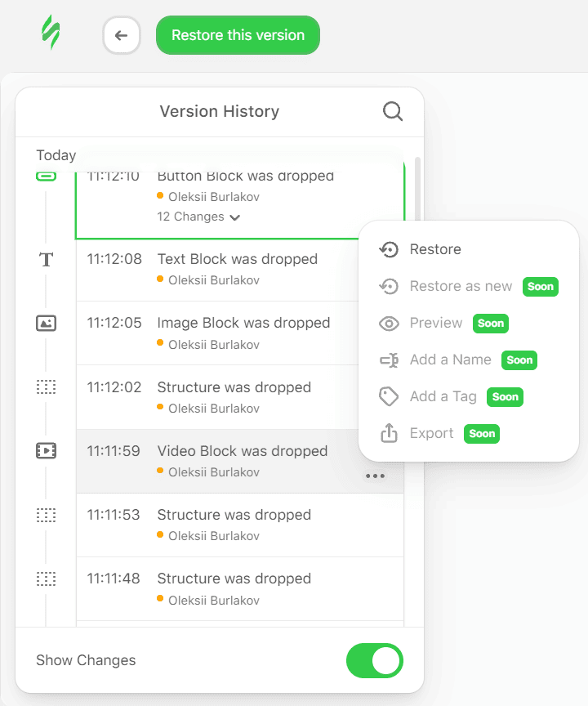Click the tag icon beside Add a Tag
The image size is (588, 706).
[390, 396]
